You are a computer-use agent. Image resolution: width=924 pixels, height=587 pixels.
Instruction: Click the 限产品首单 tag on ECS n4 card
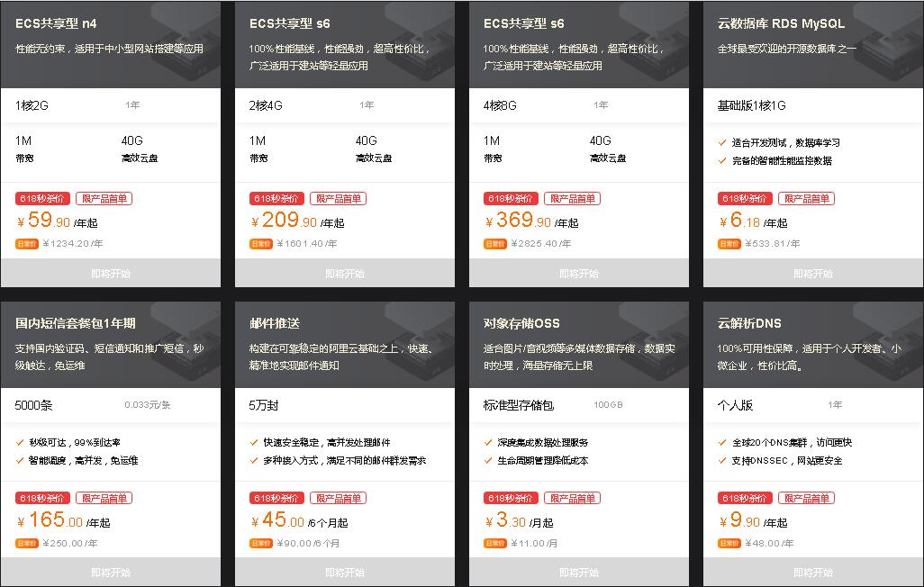(x=104, y=199)
